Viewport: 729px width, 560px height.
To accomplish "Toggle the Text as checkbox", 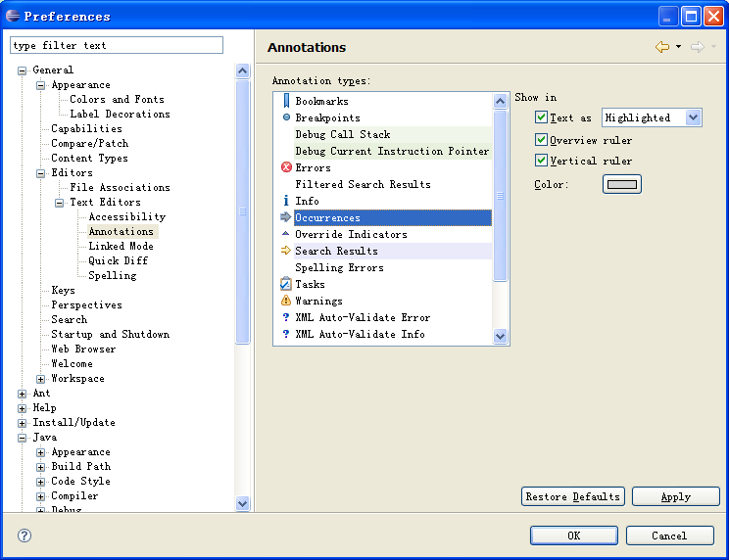I will pyautogui.click(x=541, y=117).
